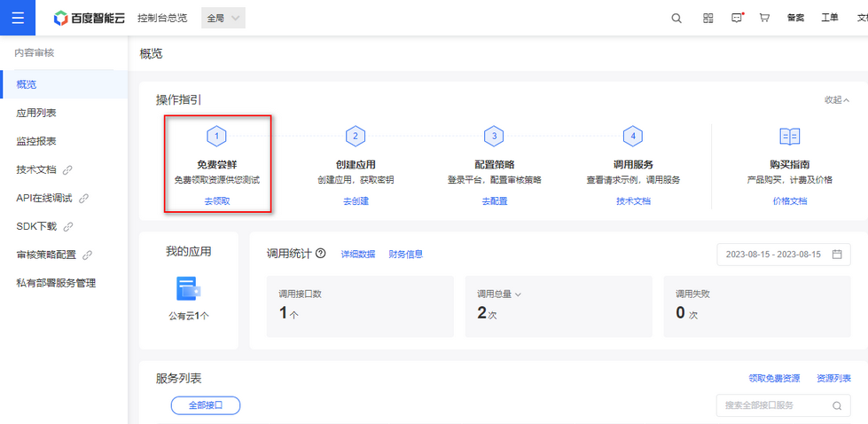Open 监控报表 in the sidebar
This screenshot has width=868, height=424.
coord(36,141)
